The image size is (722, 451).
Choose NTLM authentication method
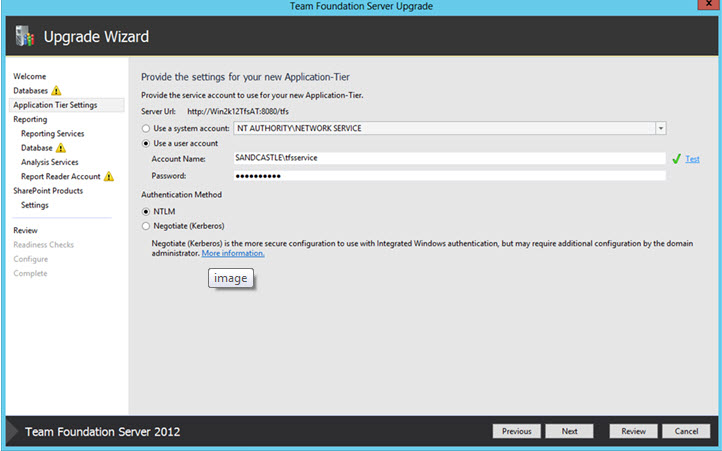point(146,211)
